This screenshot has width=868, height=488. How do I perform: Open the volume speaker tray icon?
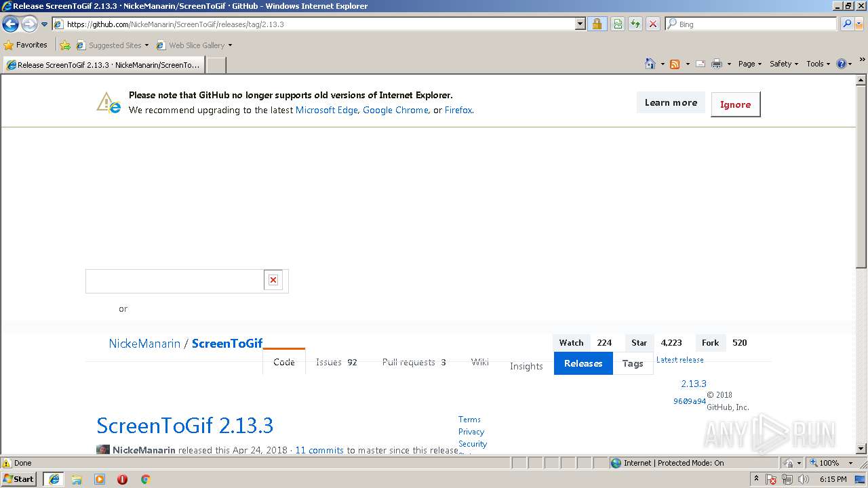pos(804,479)
